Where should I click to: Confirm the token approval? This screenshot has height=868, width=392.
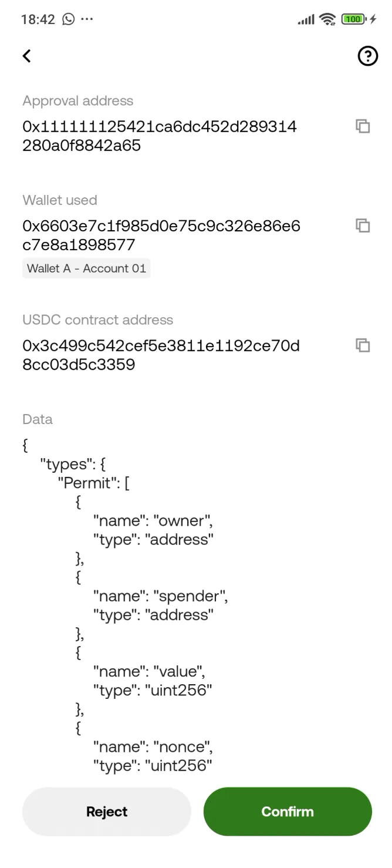[287, 812]
